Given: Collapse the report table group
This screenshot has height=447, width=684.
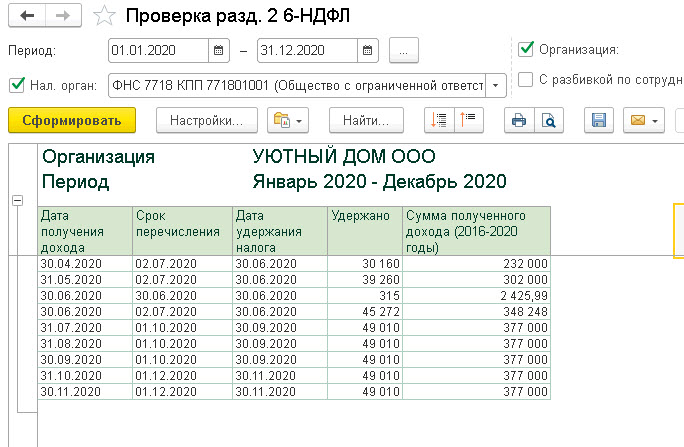Looking at the screenshot, I should click(x=16, y=200).
